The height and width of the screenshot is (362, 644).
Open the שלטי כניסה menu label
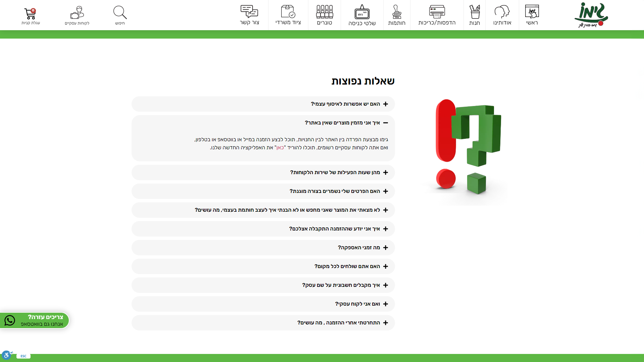362,23
